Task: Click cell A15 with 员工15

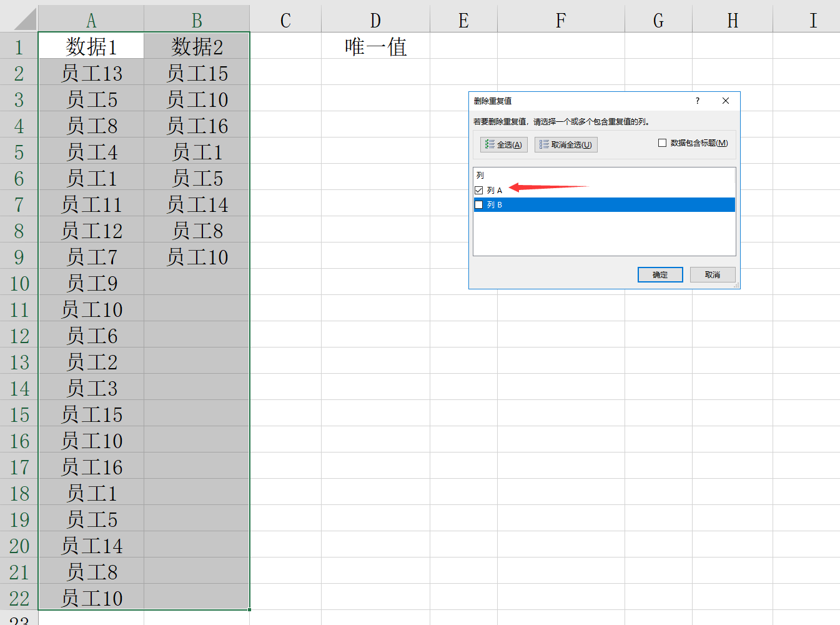Action: point(91,414)
